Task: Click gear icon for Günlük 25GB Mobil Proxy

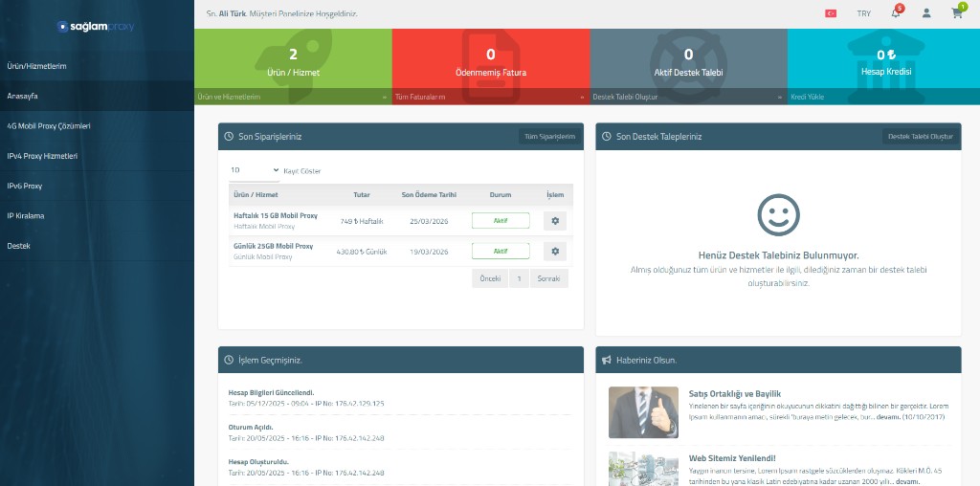Action: (x=554, y=251)
